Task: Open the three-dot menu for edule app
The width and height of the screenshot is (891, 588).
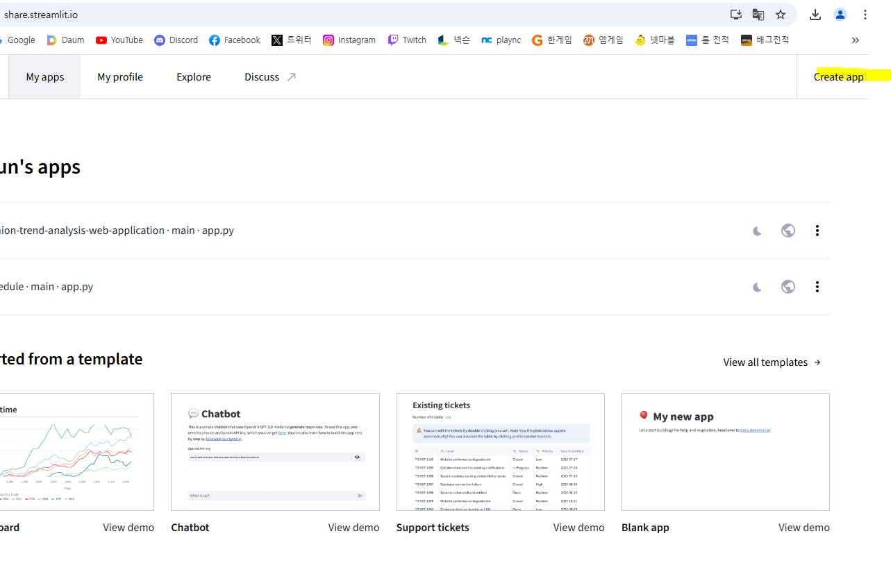Action: click(817, 287)
